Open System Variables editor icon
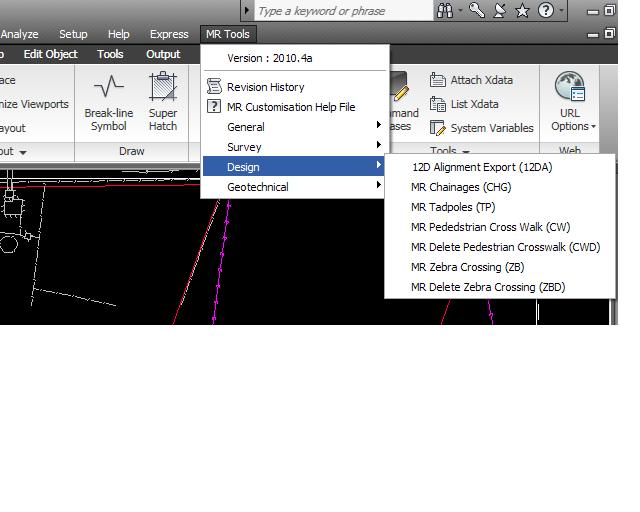This screenshot has height=512, width=640. coord(438,128)
